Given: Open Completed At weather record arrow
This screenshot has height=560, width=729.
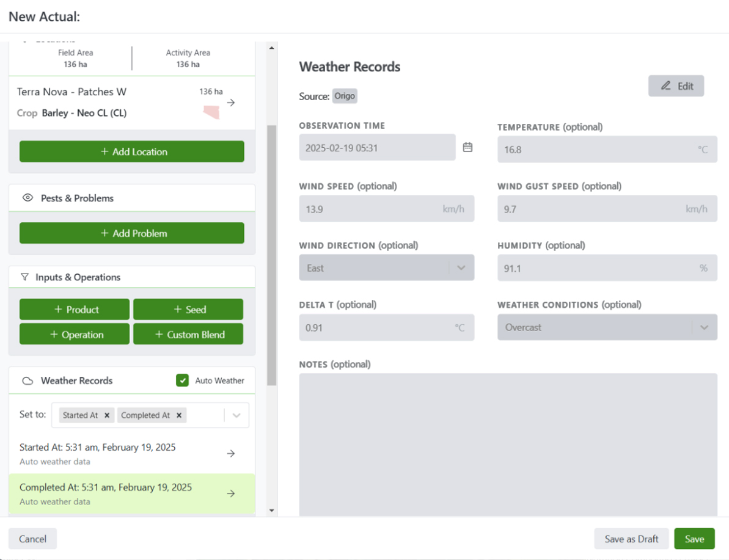Looking at the screenshot, I should (x=231, y=493).
